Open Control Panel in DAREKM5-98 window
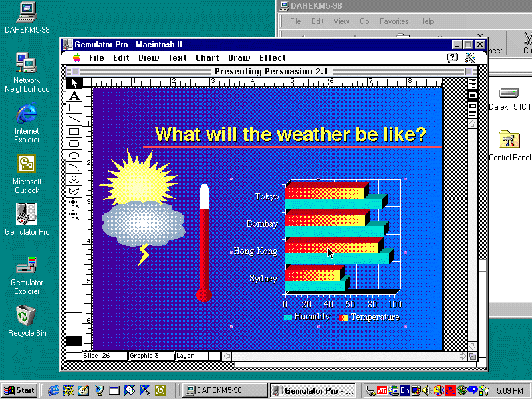The height and width of the screenshot is (399, 532). [509, 146]
